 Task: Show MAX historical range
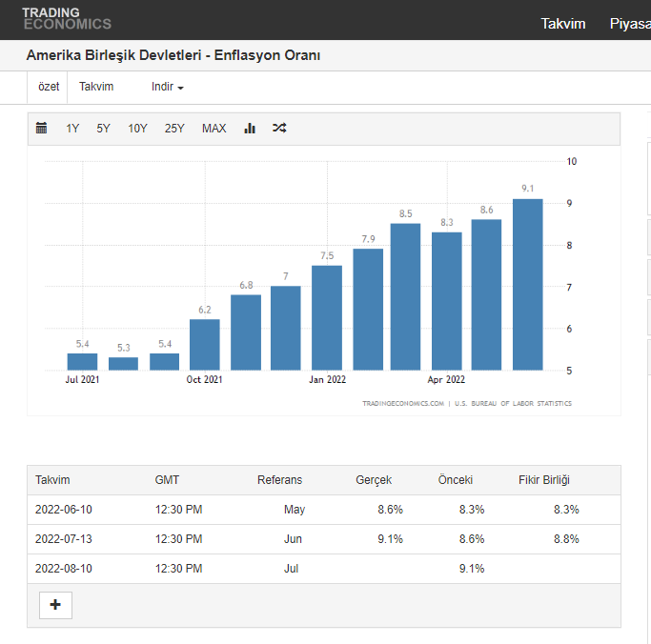(x=214, y=129)
